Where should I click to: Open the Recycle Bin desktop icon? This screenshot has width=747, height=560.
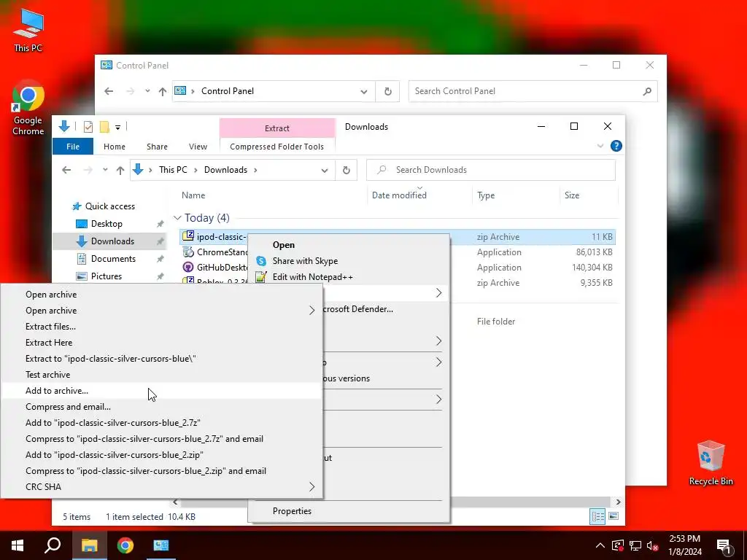711,463
